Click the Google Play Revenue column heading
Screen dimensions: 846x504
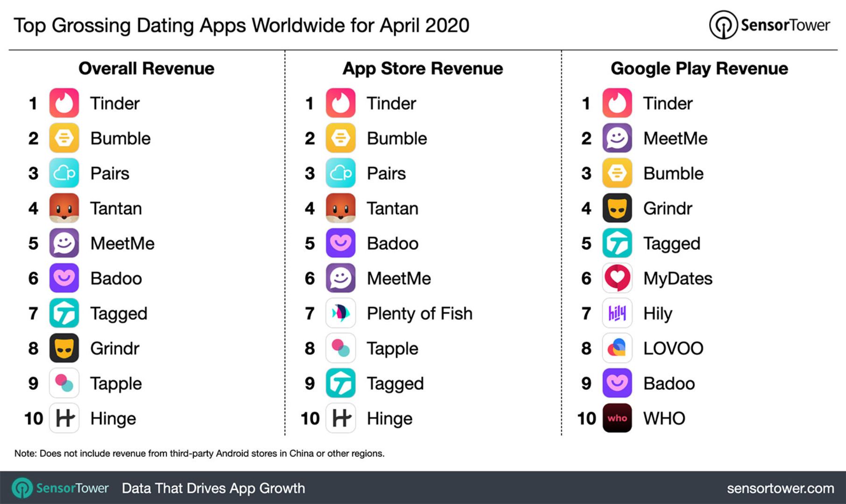699,69
